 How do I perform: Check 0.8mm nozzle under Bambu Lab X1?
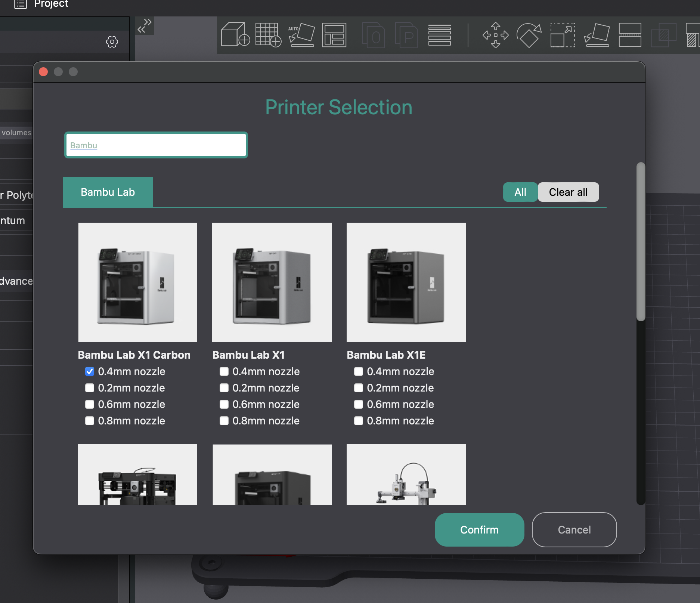(224, 421)
